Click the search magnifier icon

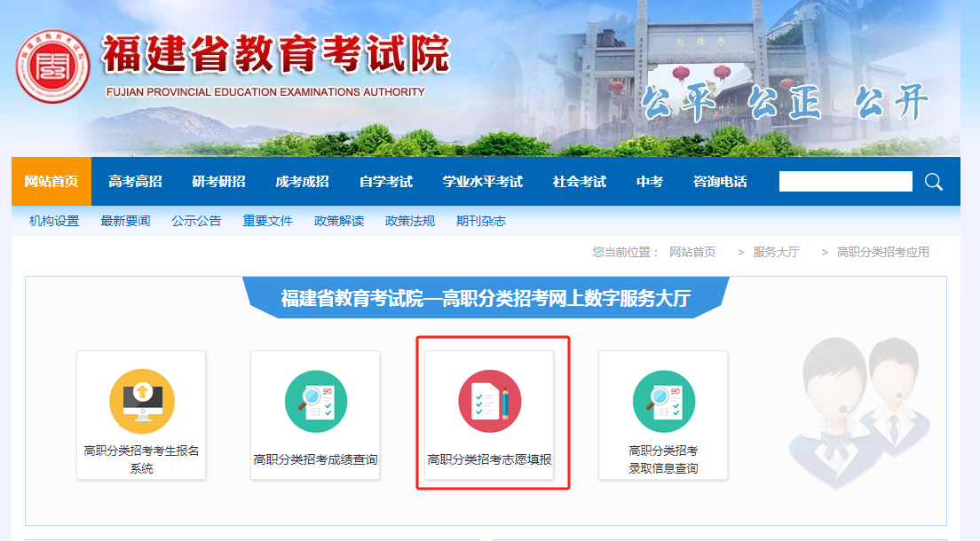(x=933, y=181)
